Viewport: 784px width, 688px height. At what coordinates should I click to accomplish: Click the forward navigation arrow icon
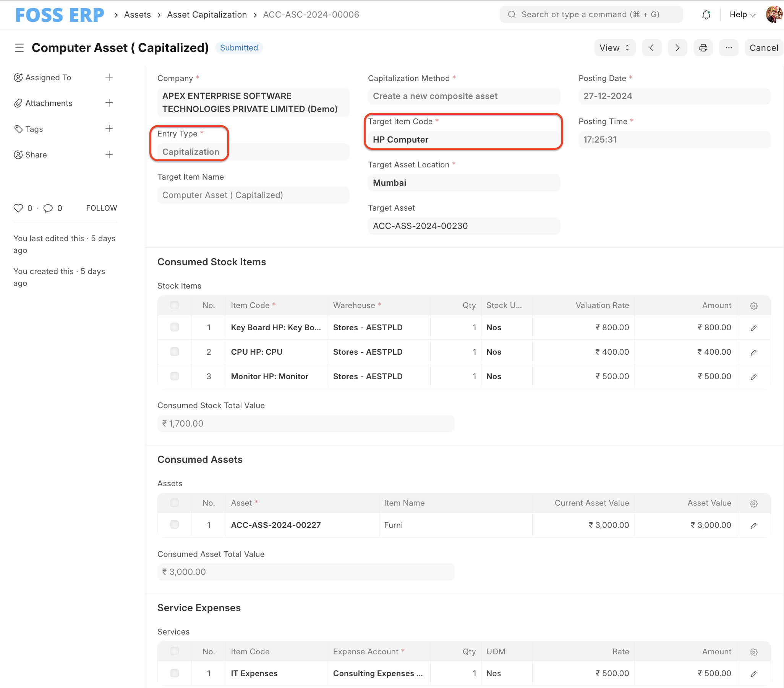coord(677,47)
